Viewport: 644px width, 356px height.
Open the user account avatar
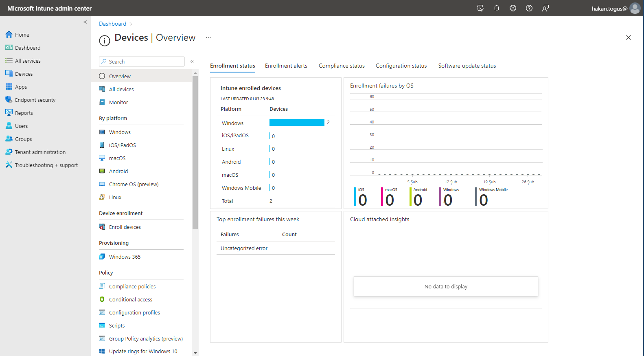point(635,8)
